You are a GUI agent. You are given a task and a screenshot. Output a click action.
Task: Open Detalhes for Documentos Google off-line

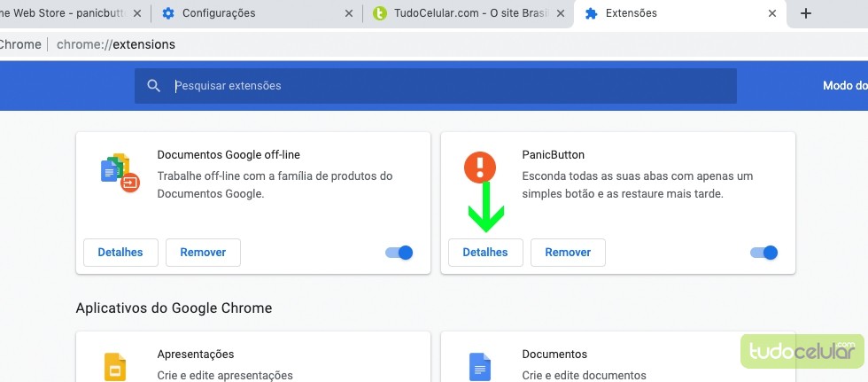coord(120,253)
